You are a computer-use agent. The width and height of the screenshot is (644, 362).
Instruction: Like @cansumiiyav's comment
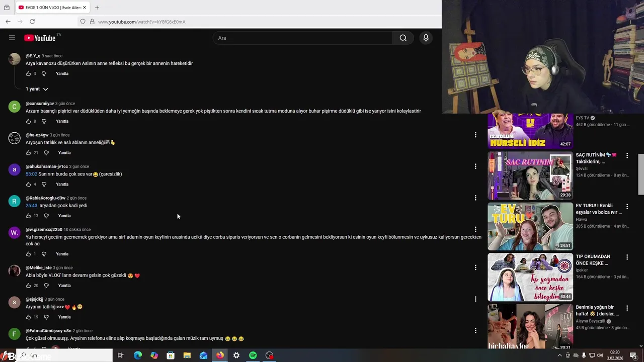28,121
